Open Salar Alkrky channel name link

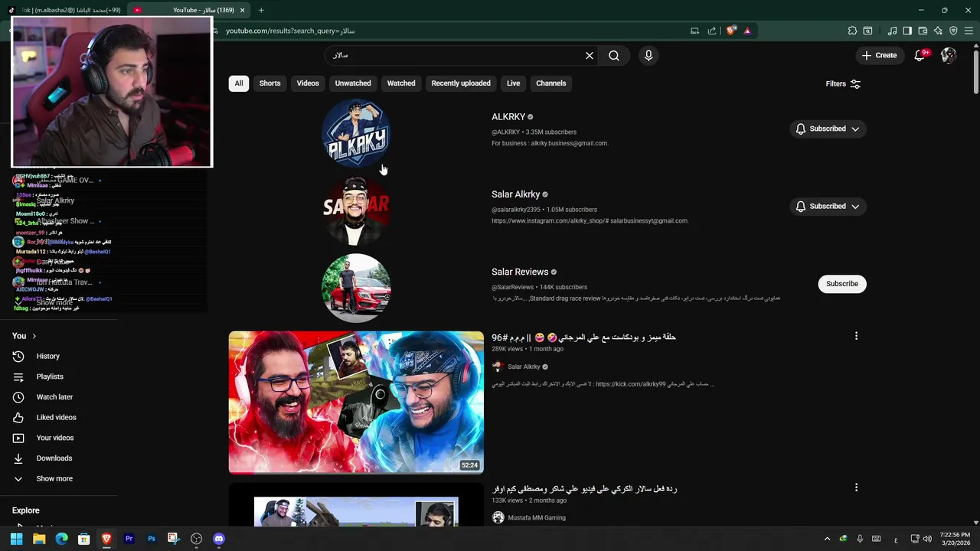[516, 194]
